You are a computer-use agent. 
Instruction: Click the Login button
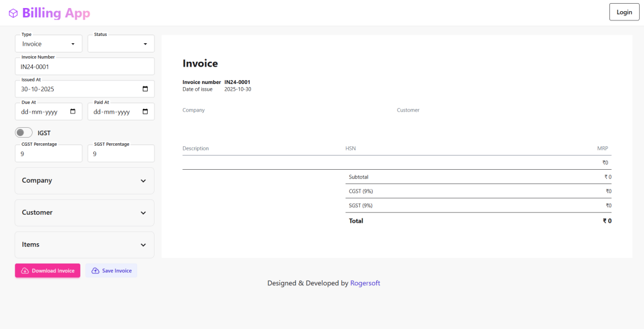(624, 12)
